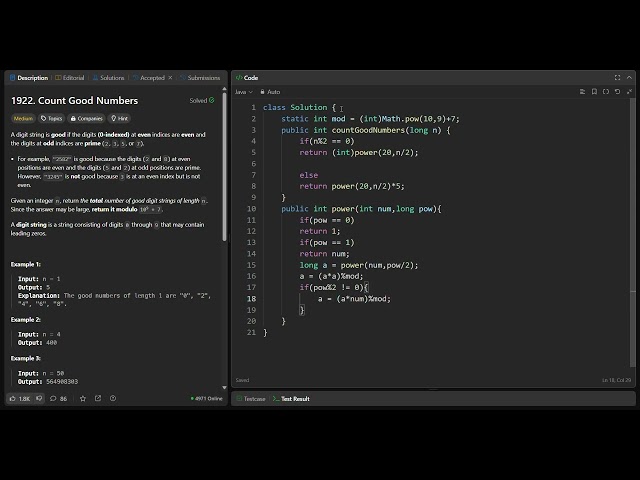This screenshot has height=480, width=640.
Task: Enter full screen mode for Code panel
Action: coord(617,78)
